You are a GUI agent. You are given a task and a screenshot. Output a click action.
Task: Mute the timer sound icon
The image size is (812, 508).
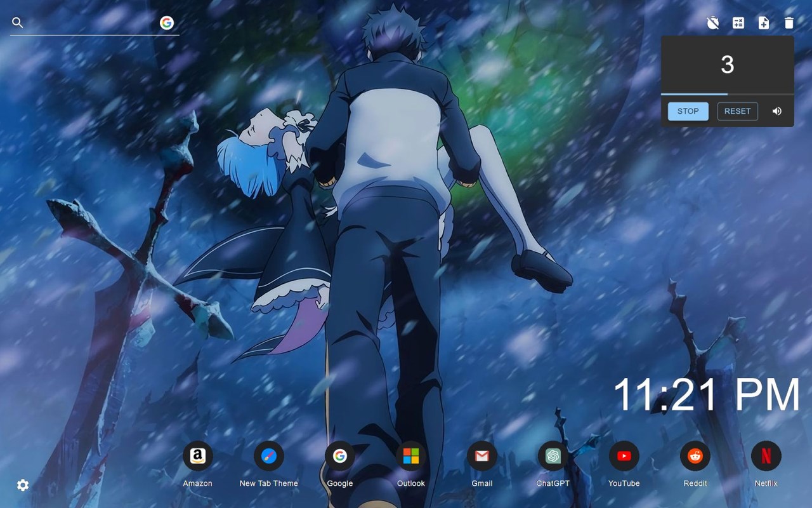click(x=777, y=111)
